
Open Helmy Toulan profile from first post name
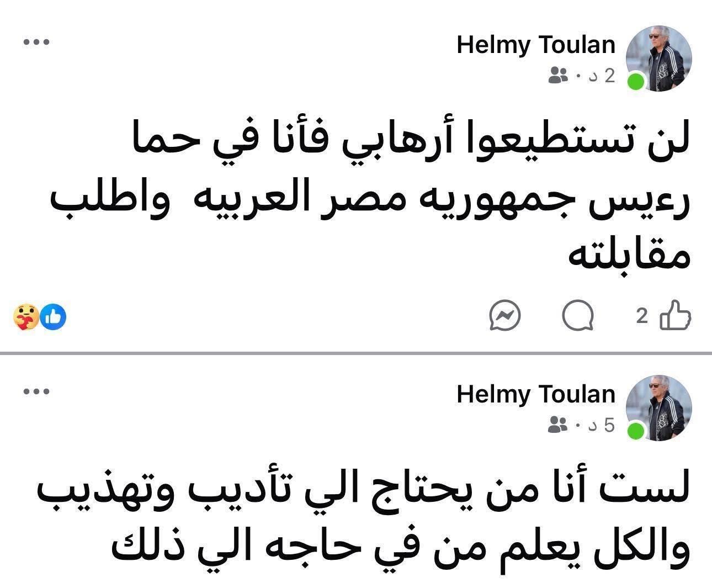click(536, 45)
